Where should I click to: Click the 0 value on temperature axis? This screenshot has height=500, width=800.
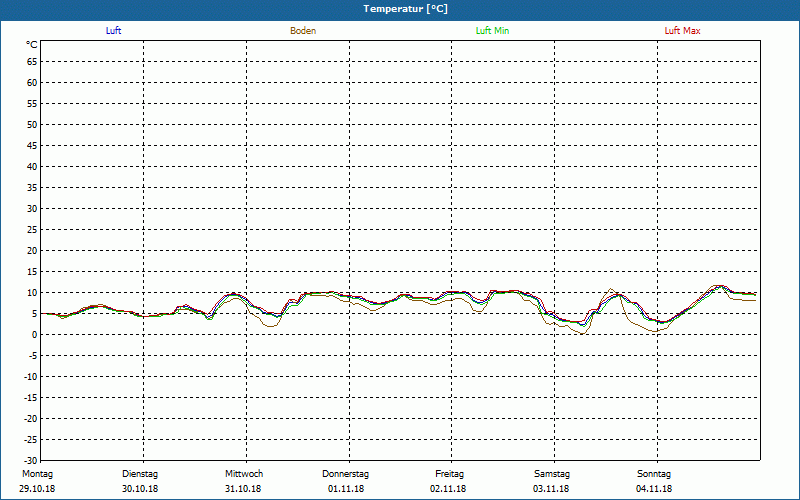[35, 335]
